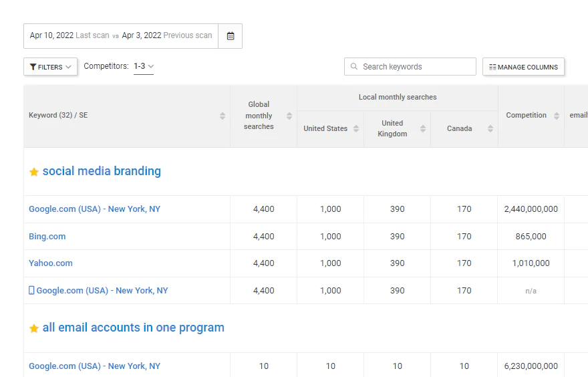
Task: Click mobile Google.com (USA) New York row
Action: [x=102, y=291]
